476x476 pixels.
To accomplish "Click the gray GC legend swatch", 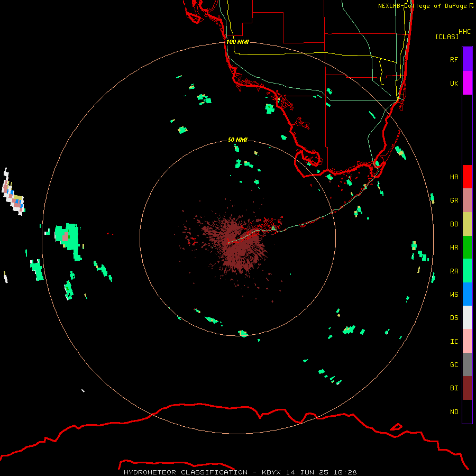I will [x=467, y=364].
